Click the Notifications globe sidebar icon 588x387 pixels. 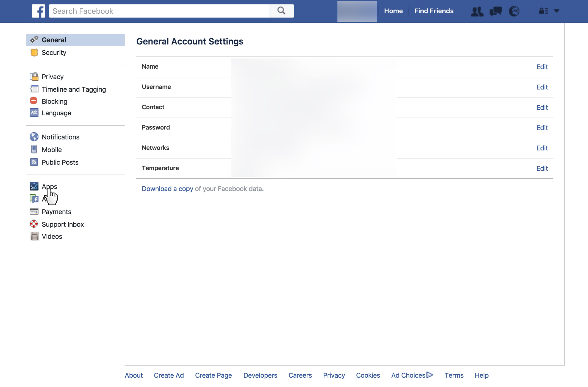click(34, 137)
